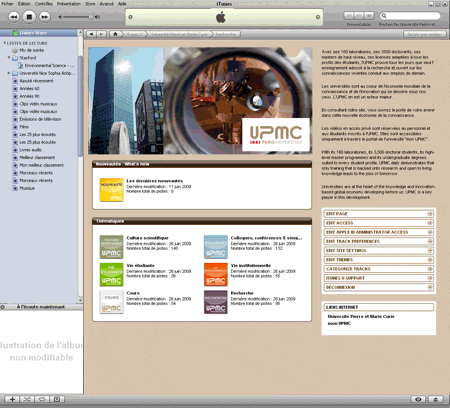The height and width of the screenshot is (408, 450).
Task: Click the CATEGORIZE TRACKS arrow icon
Action: tap(430, 269)
